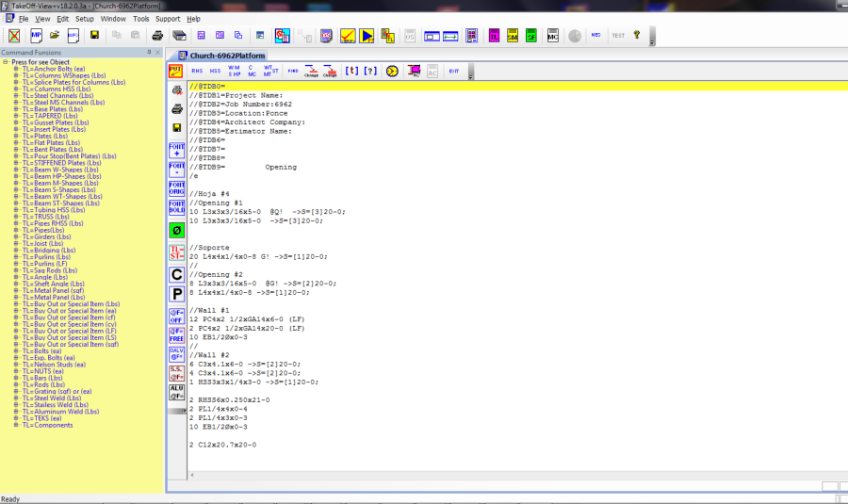Click the green Ø diameter symbol button
The image size is (848, 504).
tap(176, 231)
